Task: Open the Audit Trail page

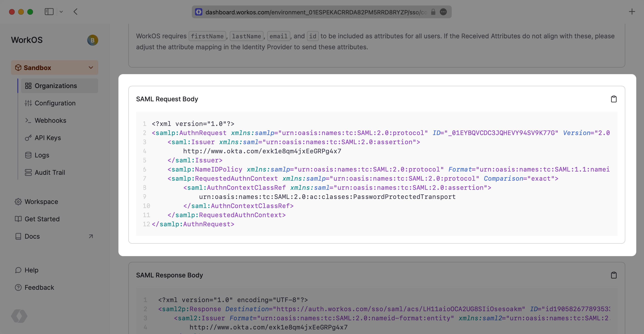Action: (x=50, y=173)
